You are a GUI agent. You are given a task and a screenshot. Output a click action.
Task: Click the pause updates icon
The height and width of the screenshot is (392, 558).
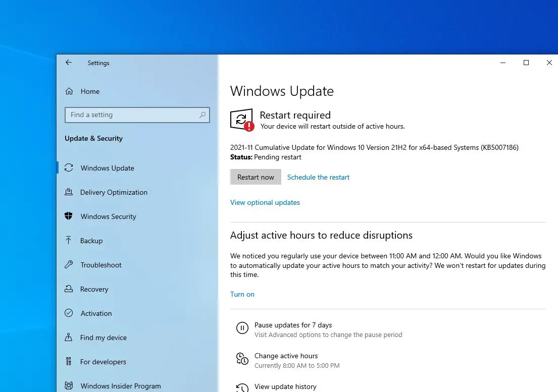(x=242, y=327)
